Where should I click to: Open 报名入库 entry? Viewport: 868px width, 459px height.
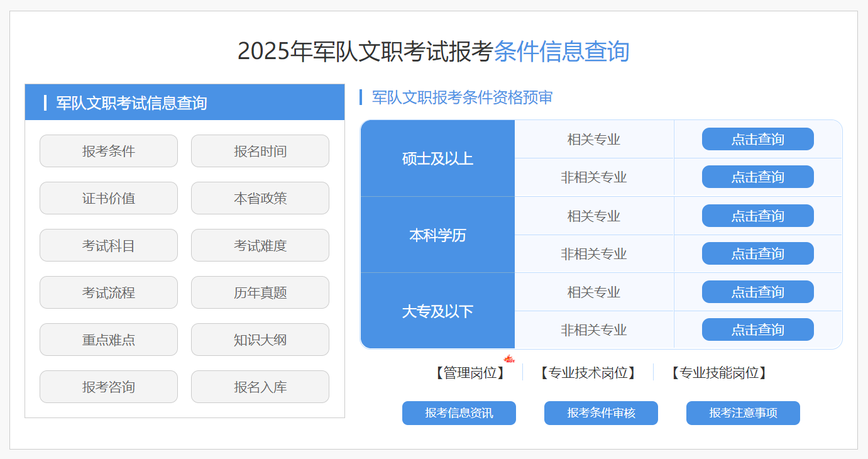tap(260, 387)
